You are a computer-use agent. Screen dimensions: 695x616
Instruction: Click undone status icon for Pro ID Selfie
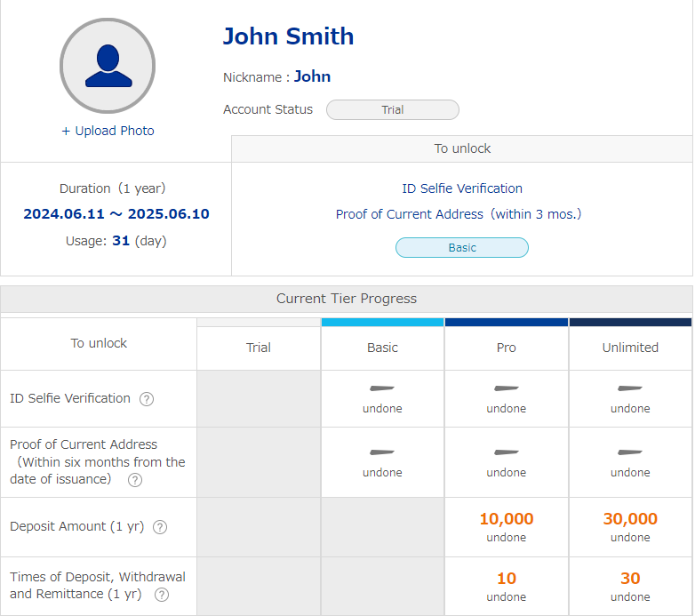click(x=507, y=388)
